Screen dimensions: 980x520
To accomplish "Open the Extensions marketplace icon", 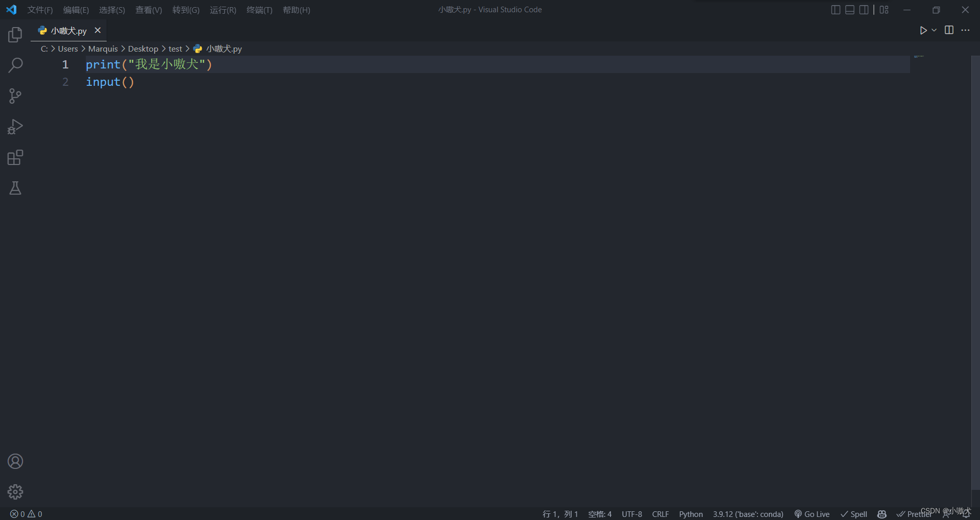I will pyautogui.click(x=15, y=157).
